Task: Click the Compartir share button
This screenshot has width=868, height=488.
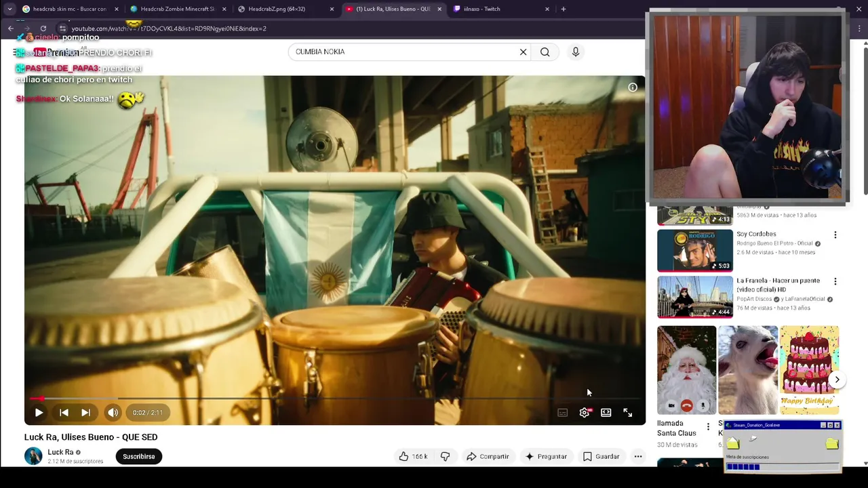Action: click(x=487, y=456)
